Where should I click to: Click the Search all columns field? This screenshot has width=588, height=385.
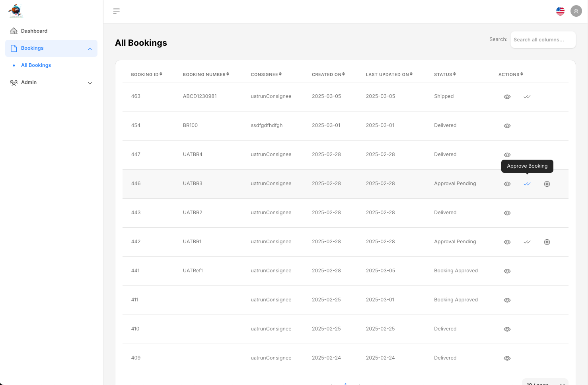coord(543,40)
